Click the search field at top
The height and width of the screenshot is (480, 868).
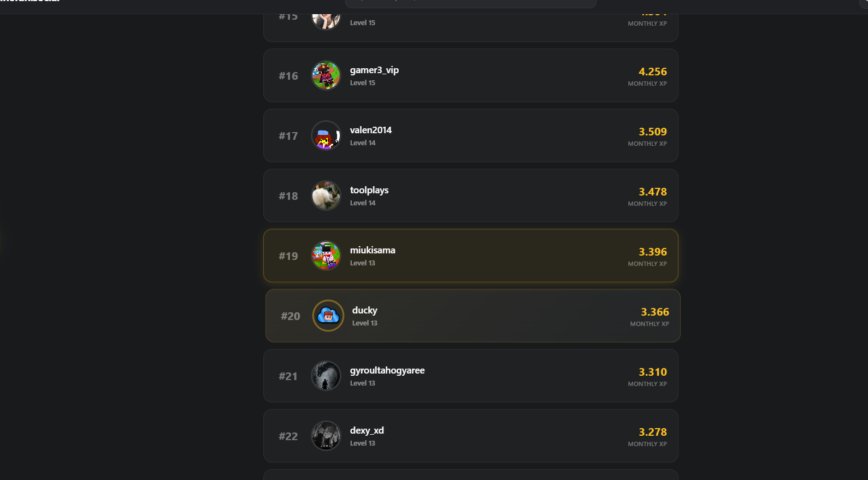pos(470,3)
